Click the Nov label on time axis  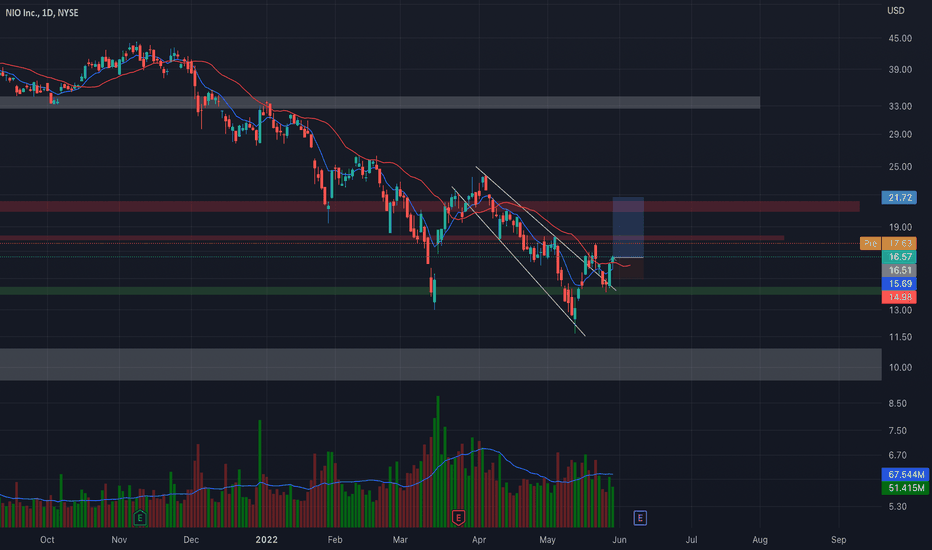119,540
